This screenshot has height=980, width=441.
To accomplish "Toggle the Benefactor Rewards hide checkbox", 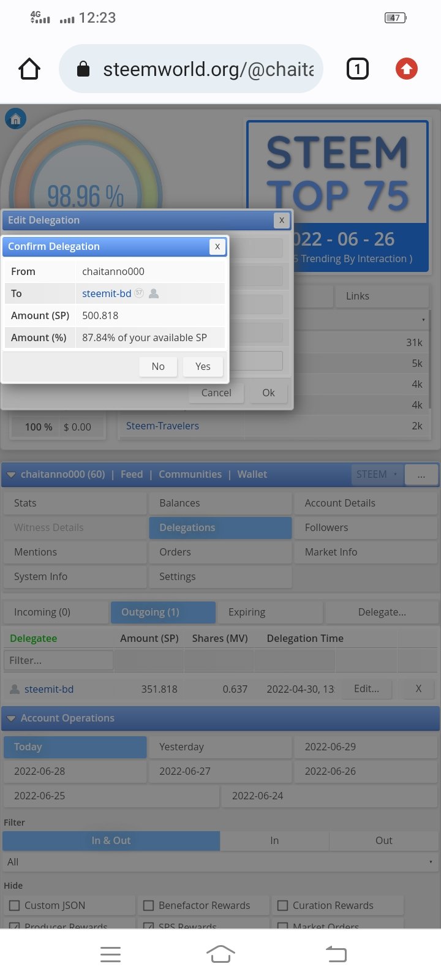I will coord(148,905).
